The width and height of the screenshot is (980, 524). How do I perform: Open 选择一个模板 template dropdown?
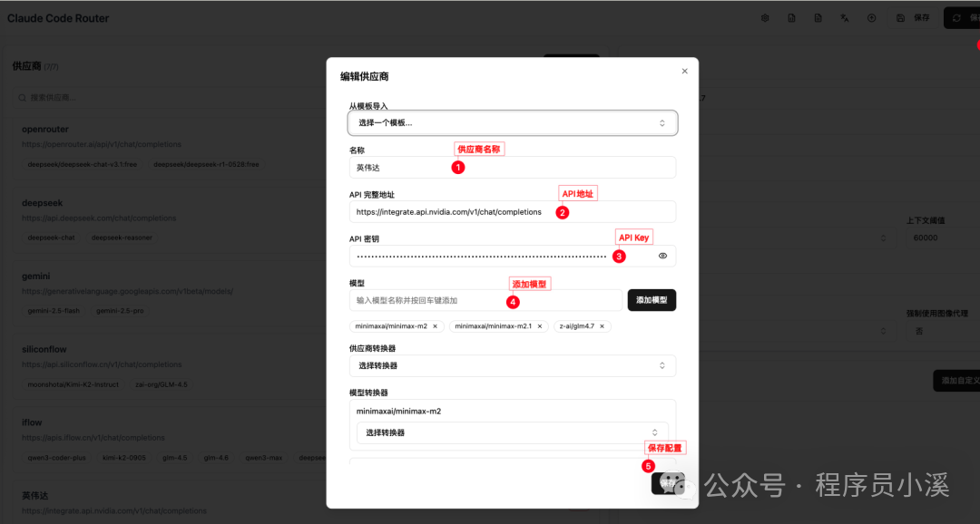click(x=513, y=123)
